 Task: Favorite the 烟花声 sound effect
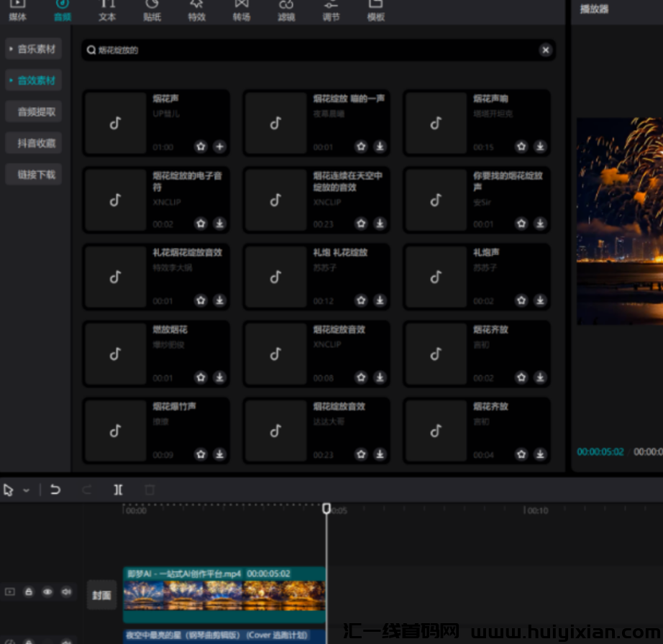pyautogui.click(x=201, y=147)
